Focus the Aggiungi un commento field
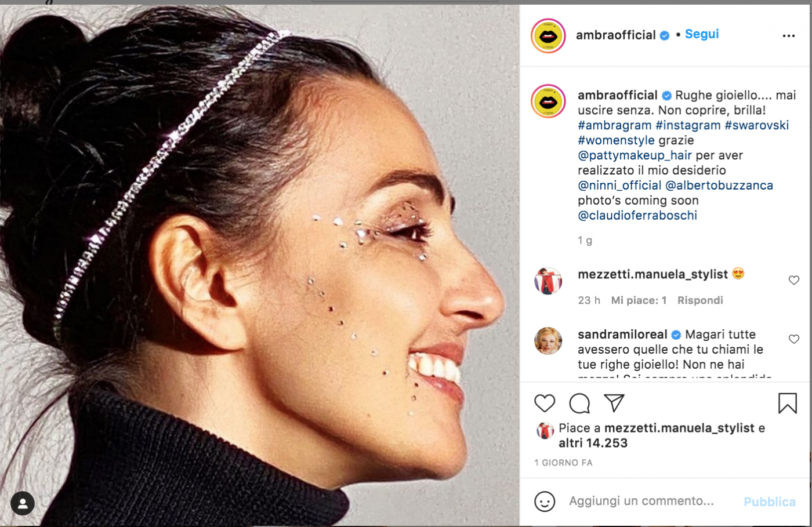This screenshot has width=812, height=527. pos(650,501)
